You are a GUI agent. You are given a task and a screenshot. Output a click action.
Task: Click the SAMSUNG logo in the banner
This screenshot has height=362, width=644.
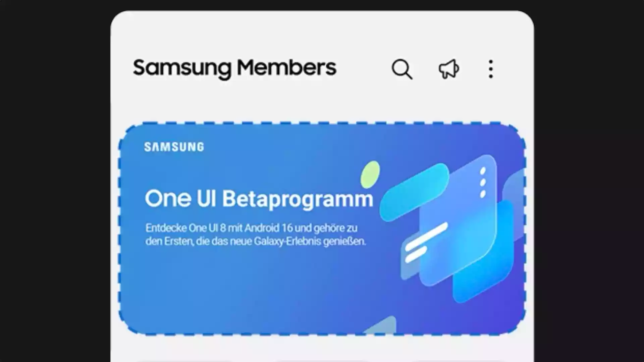pyautogui.click(x=174, y=147)
